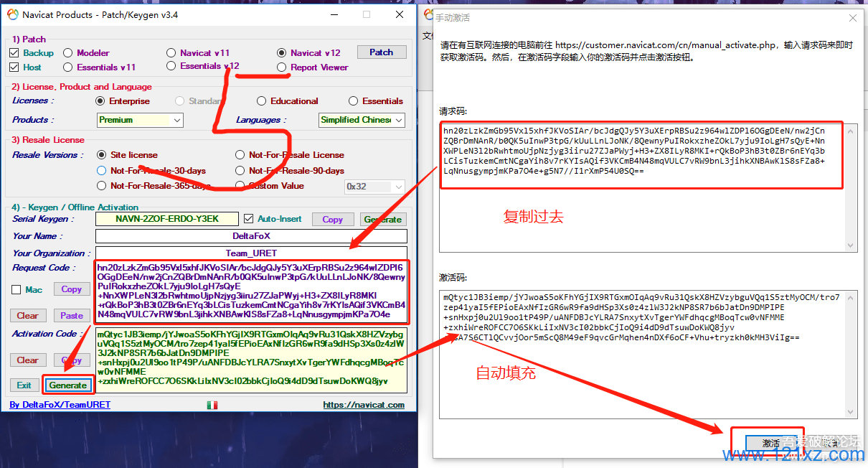Select the Navicat v12 radio button
The height and width of the screenshot is (468, 868).
coord(282,53)
